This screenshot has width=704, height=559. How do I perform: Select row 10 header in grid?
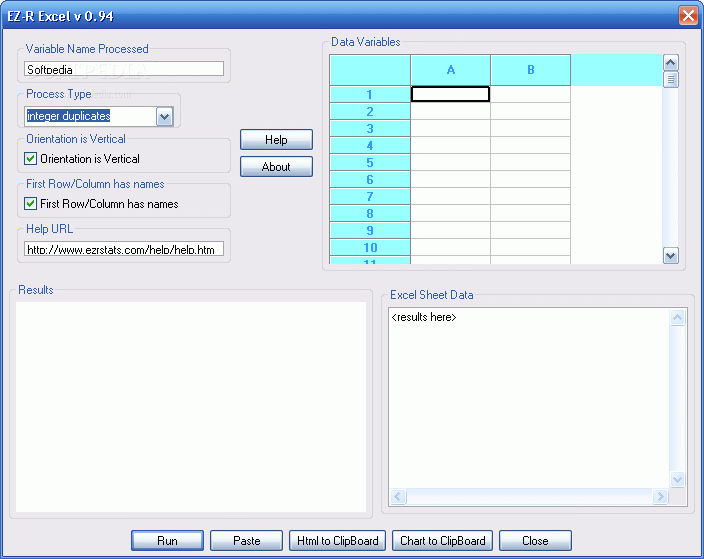click(370, 247)
